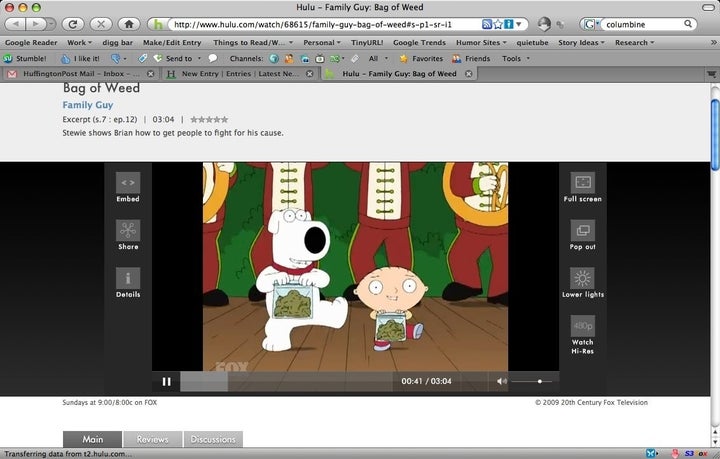
Task: Pause the video playback
Action: (x=166, y=381)
